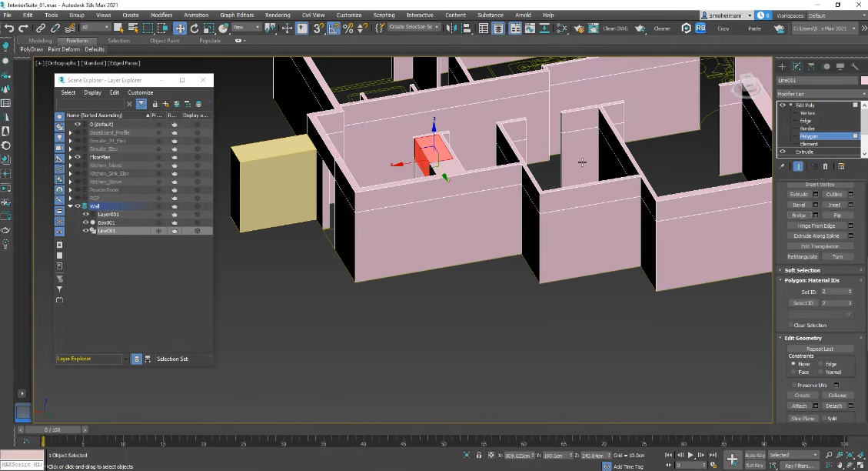
Task: Click the Redo arrow in main toolbar
Action: (x=23, y=28)
